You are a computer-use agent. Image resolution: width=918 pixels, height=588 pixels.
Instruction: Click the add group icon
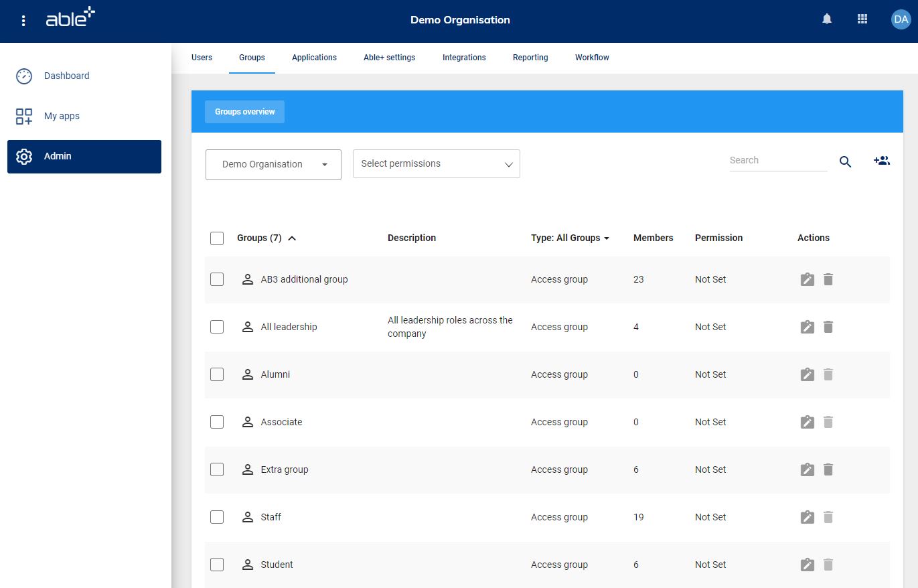pos(881,161)
